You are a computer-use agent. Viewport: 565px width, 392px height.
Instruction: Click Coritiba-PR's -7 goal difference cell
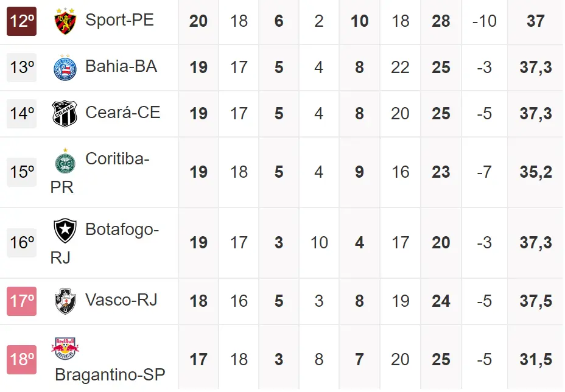(484, 172)
